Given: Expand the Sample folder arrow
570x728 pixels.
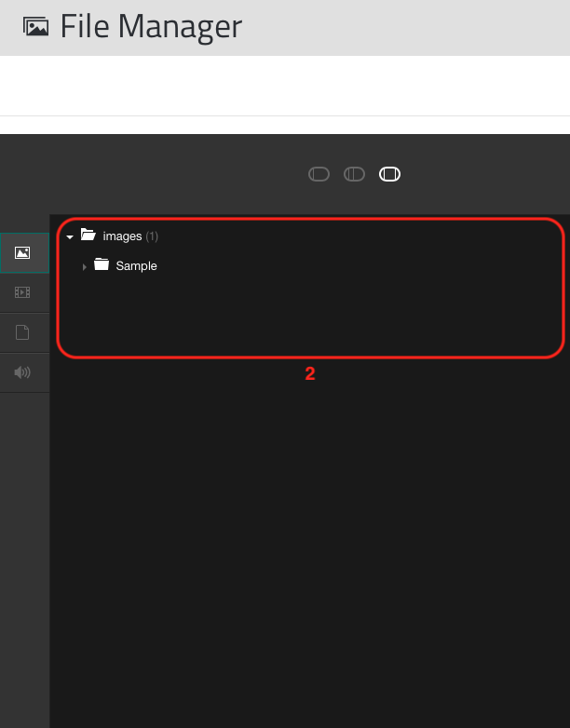Looking at the screenshot, I should click(x=84, y=267).
